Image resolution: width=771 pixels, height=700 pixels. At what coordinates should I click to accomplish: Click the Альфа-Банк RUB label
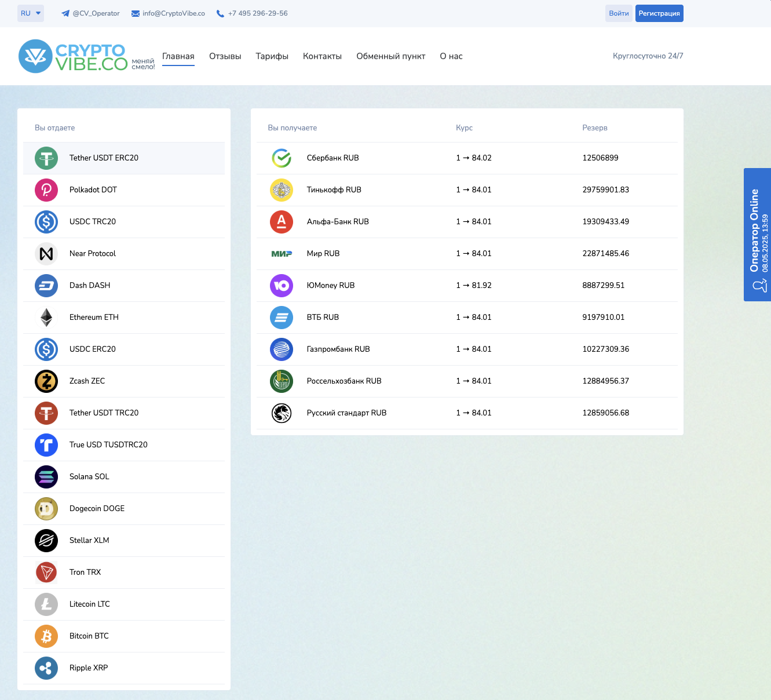[338, 222]
